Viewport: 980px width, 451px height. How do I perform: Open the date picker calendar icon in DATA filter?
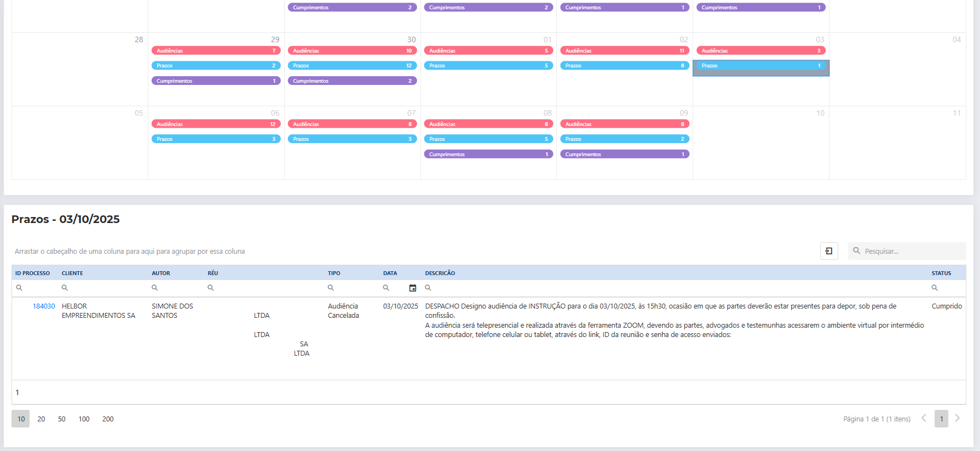click(413, 288)
